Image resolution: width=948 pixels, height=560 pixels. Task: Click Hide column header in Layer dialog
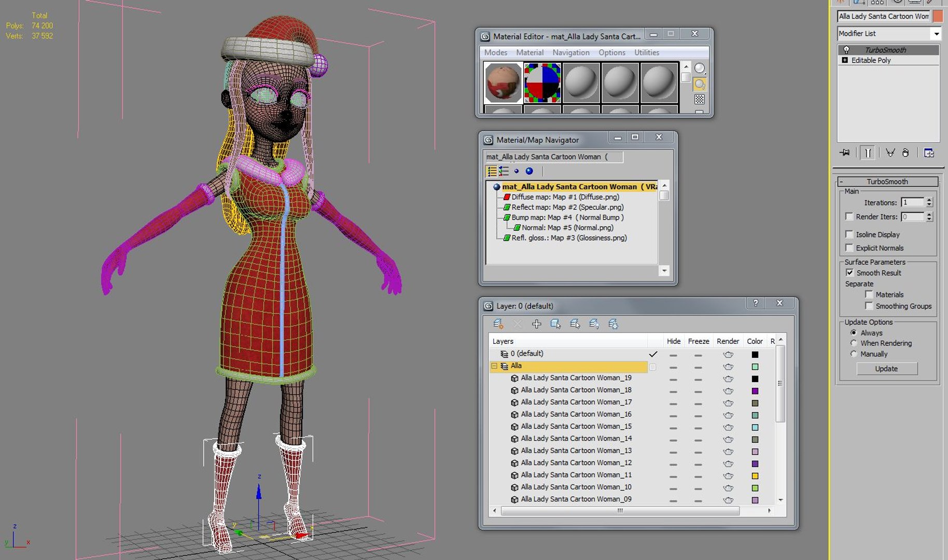(x=674, y=341)
